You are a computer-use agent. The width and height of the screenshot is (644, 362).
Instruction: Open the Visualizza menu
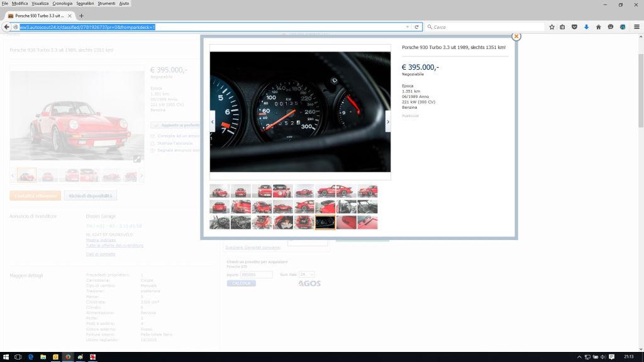pyautogui.click(x=40, y=3)
